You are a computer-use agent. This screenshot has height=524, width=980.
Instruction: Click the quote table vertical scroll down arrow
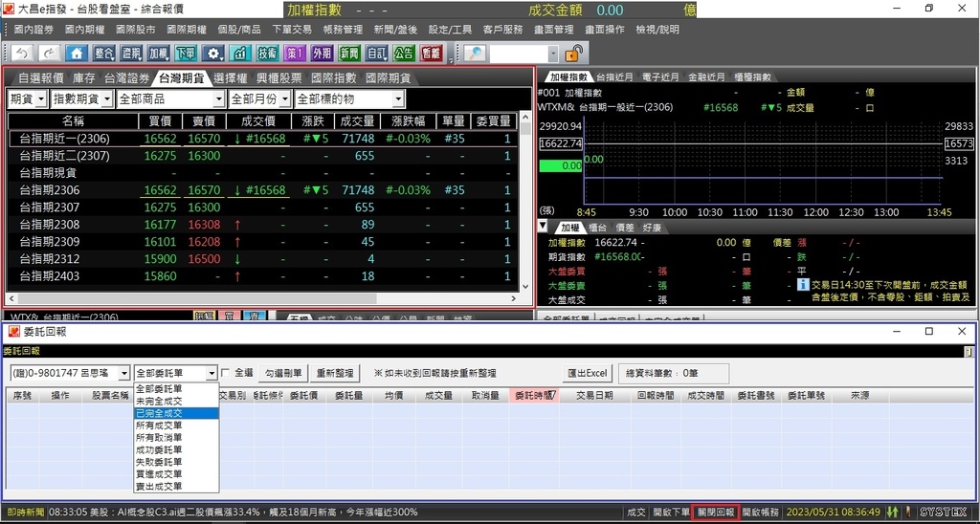pyautogui.click(x=525, y=286)
